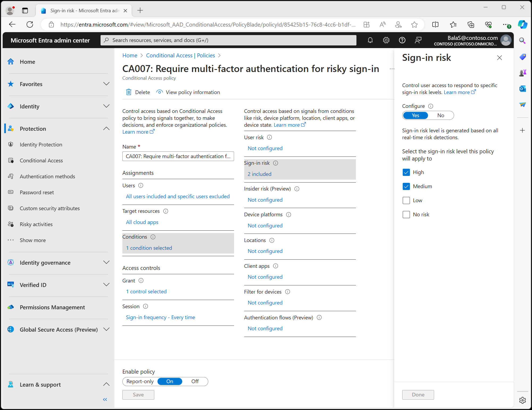Click the Permissions Management sidebar icon

12,307
